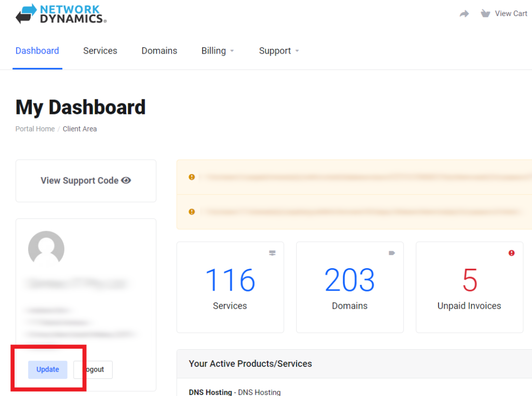Open the View Cart link
This screenshot has height=396, width=532.
coord(511,14)
